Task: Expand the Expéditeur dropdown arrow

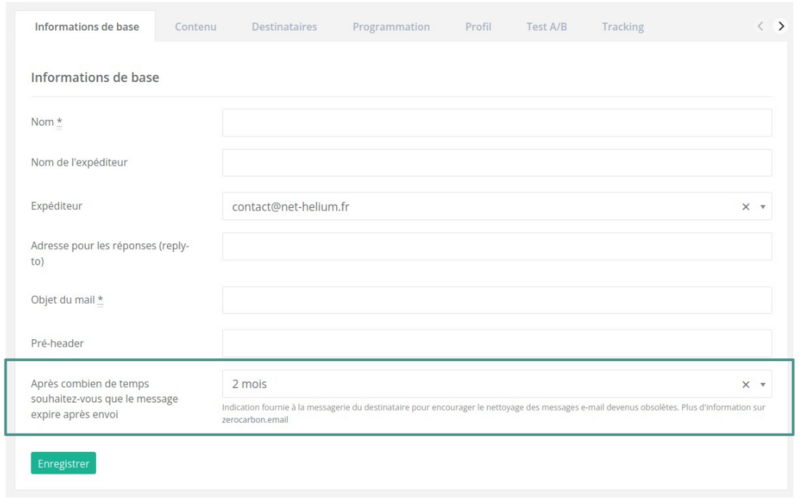Action: point(763,207)
